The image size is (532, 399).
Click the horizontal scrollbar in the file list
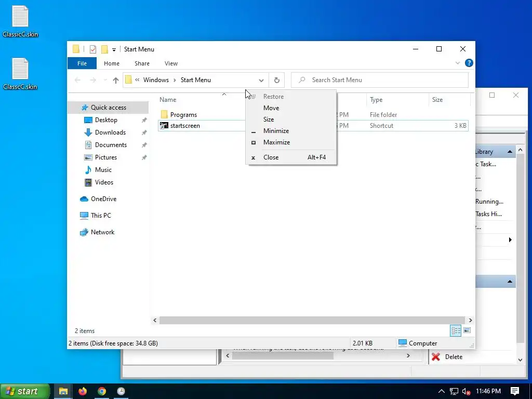[312, 320]
